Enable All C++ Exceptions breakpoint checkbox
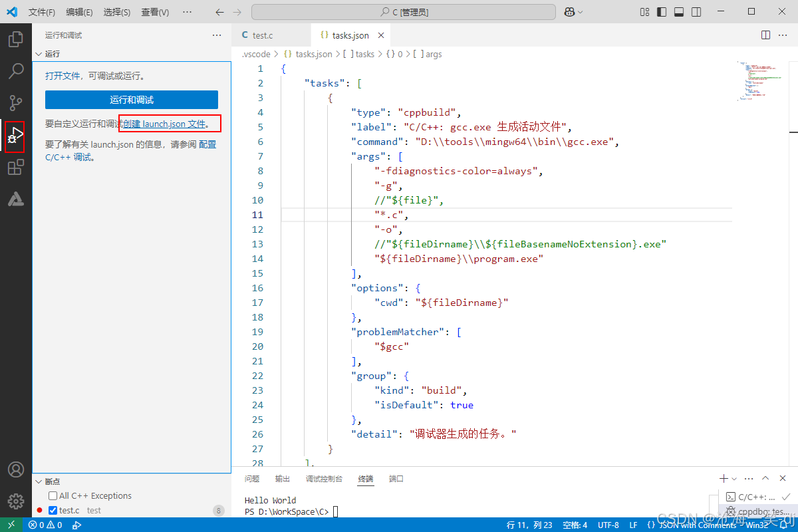Screen dimensions: 798x532 (x=53, y=496)
